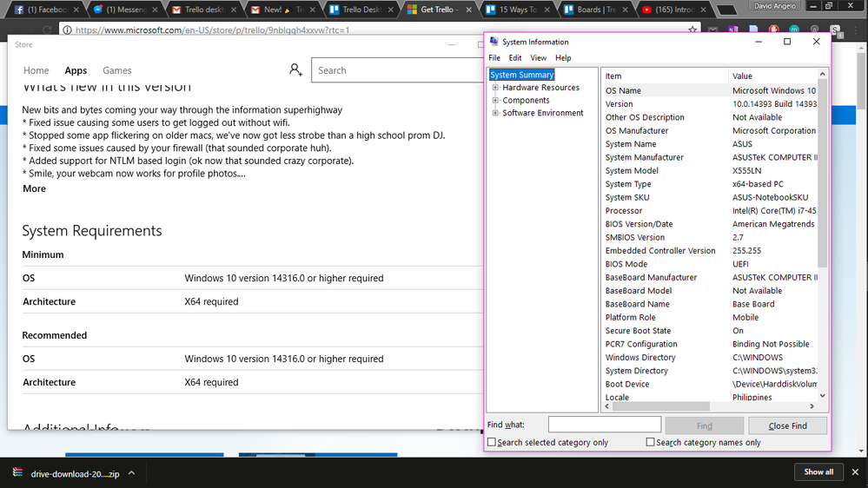Select the Platform Role row
Image resolution: width=868 pixels, height=488 pixels.
710,318
